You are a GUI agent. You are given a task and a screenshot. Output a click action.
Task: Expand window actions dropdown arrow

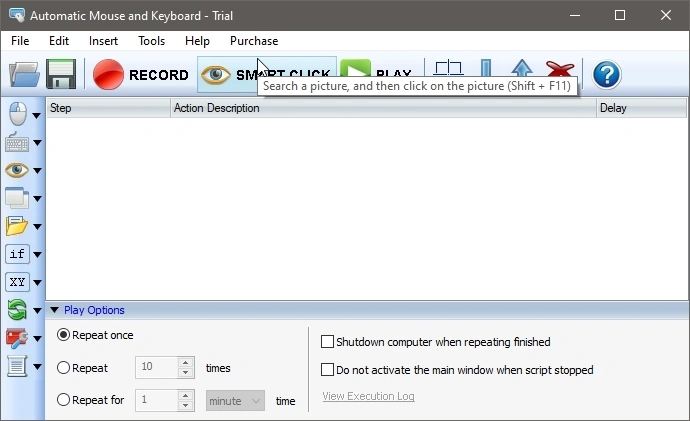[37, 199]
